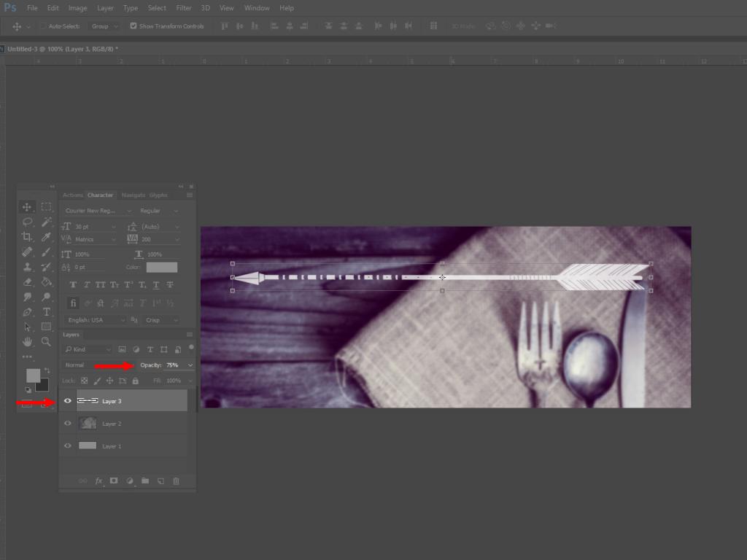Select the Crop tool
Viewport: 747px width, 560px height.
(x=27, y=237)
